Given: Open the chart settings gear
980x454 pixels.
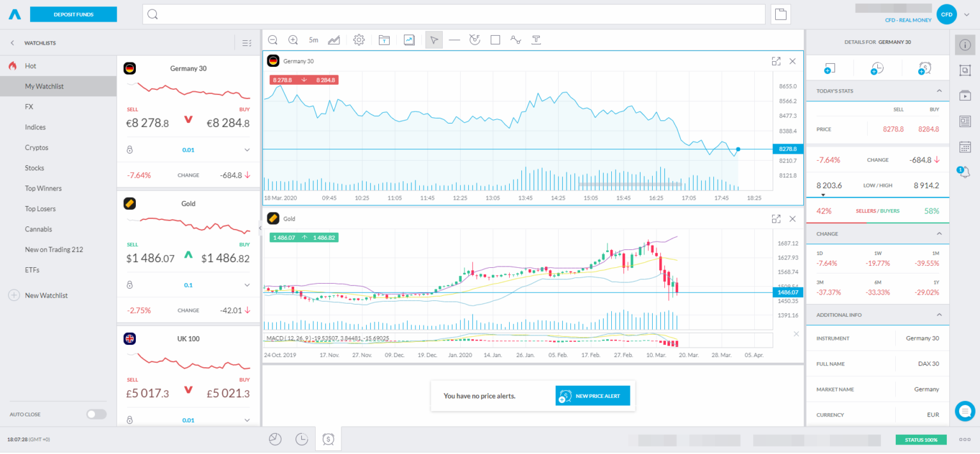Looking at the screenshot, I should [x=359, y=40].
